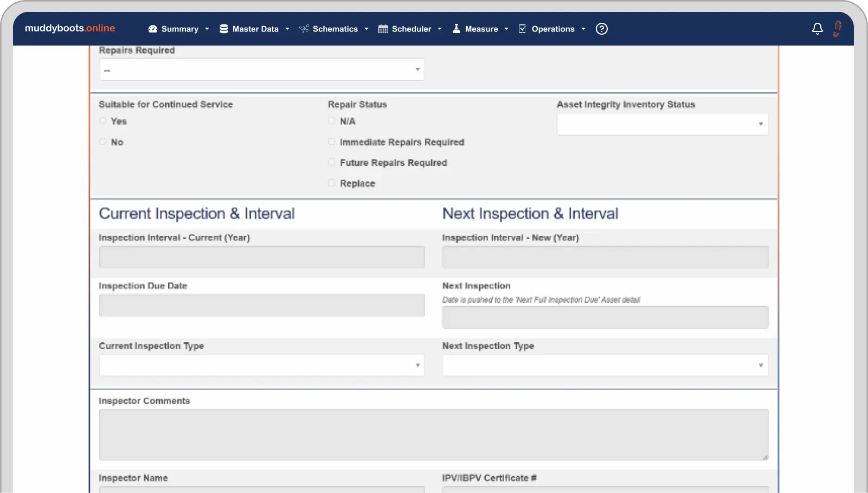Click the Measure flask icon
This screenshot has width=868, height=493.
tap(456, 29)
